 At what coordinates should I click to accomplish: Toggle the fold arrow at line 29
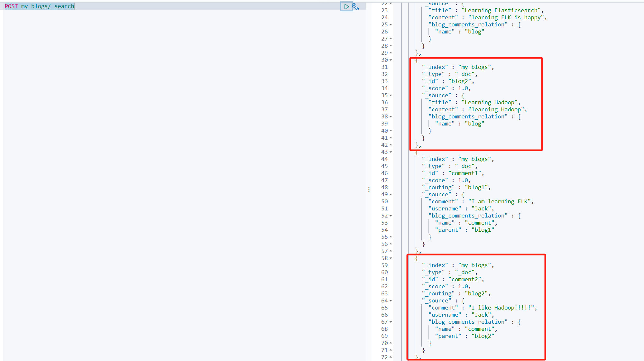coord(391,53)
